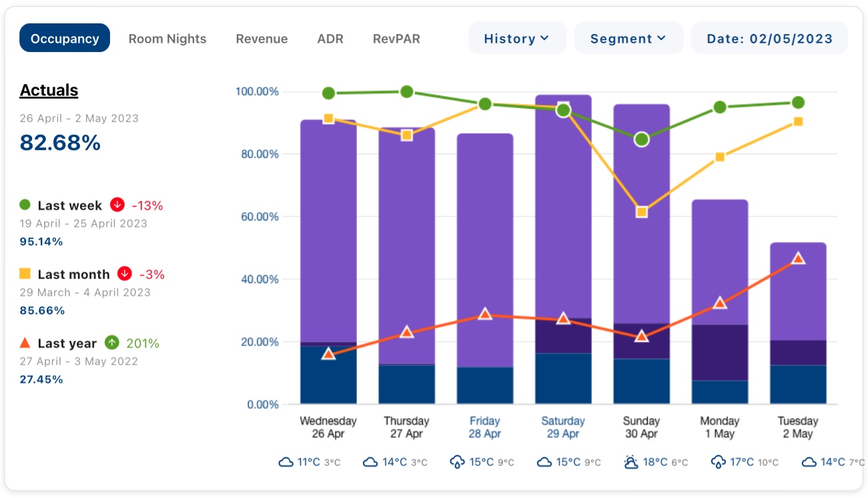Select the orange triangle marker on Thursday
The height and width of the screenshot is (498, 868).
[406, 332]
